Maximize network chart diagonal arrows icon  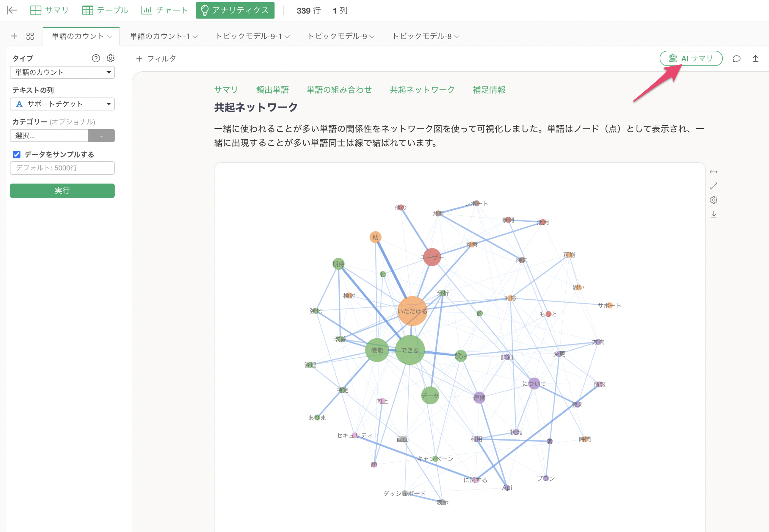714,186
